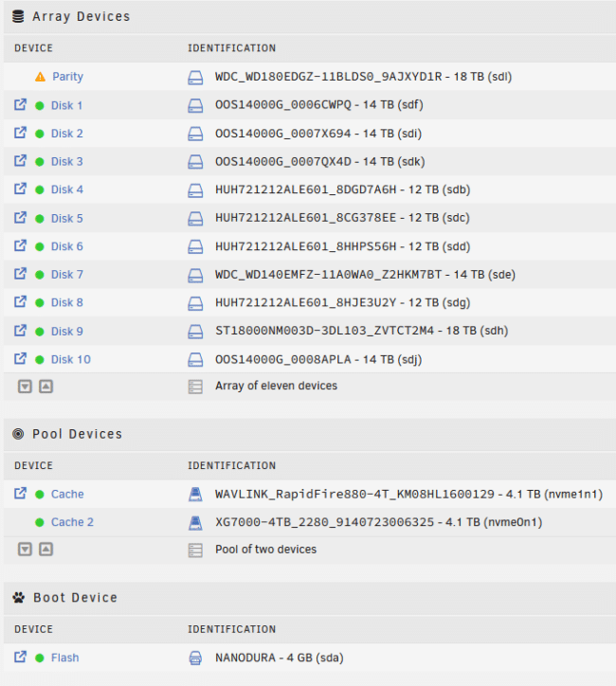Collapse the pool device list with the up arrow
The image size is (616, 686).
pyautogui.click(x=45, y=549)
